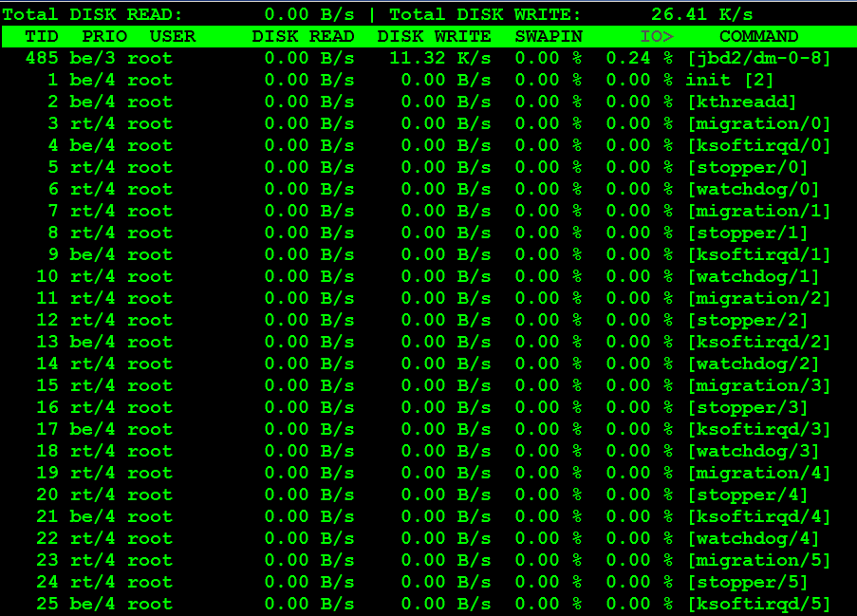The width and height of the screenshot is (857, 616).
Task: Select the init [2] command
Action: click(730, 80)
